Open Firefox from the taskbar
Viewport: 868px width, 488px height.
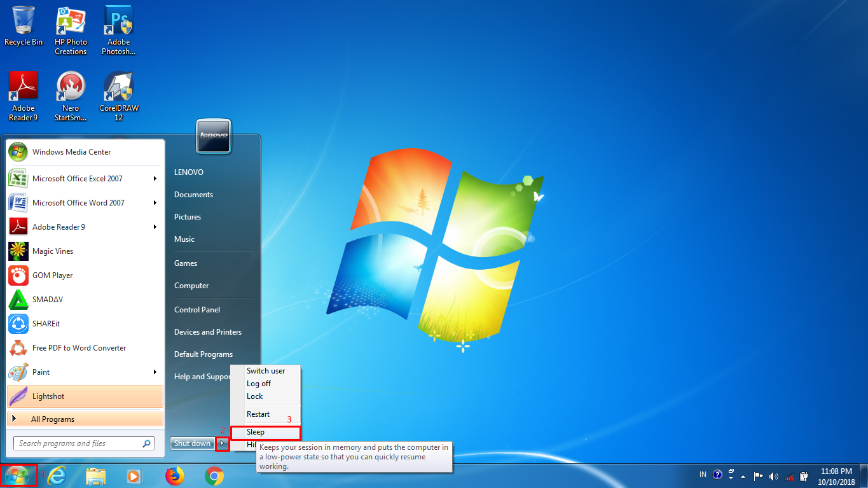coord(174,476)
